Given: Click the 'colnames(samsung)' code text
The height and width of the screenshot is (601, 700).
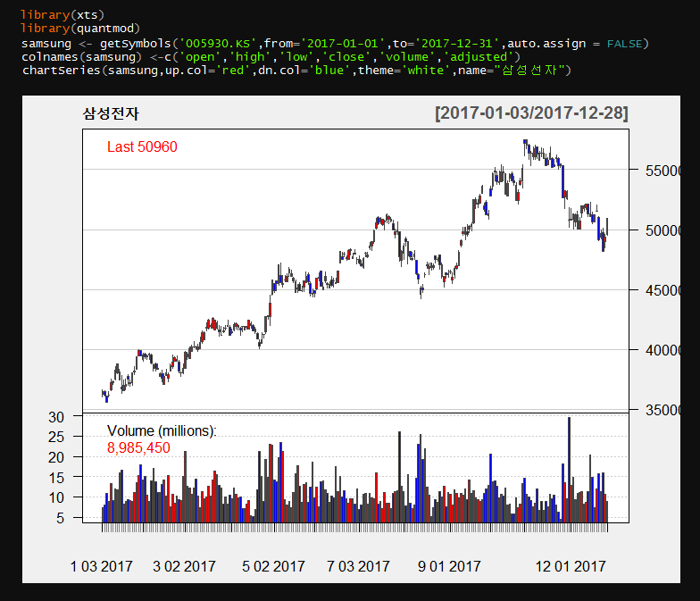Looking at the screenshot, I should point(82,57).
